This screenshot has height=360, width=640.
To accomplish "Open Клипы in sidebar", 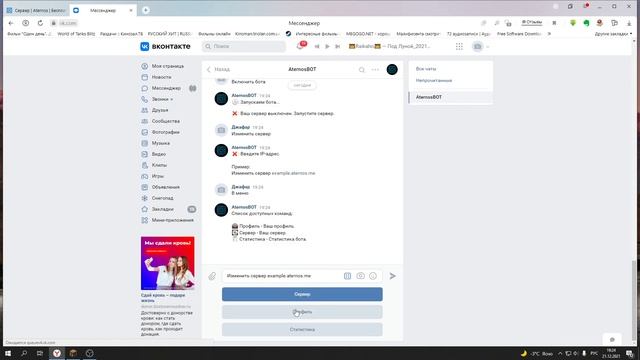I will [159, 165].
